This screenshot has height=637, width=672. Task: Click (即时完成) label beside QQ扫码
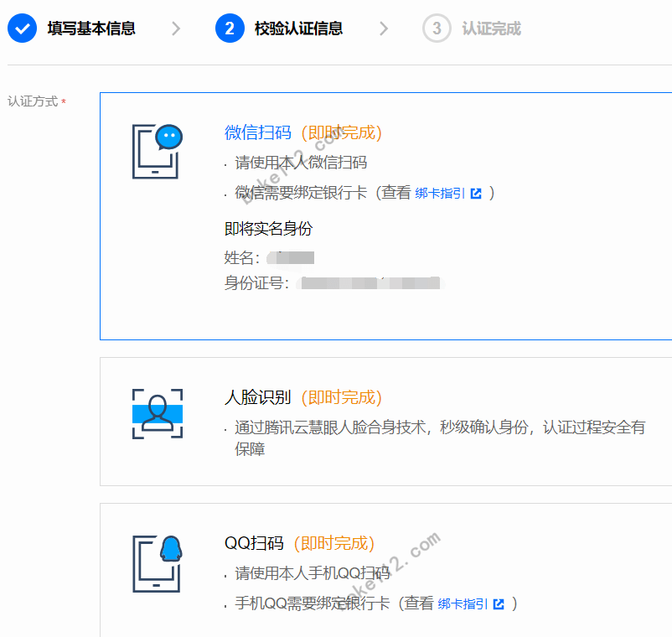[x=334, y=543]
